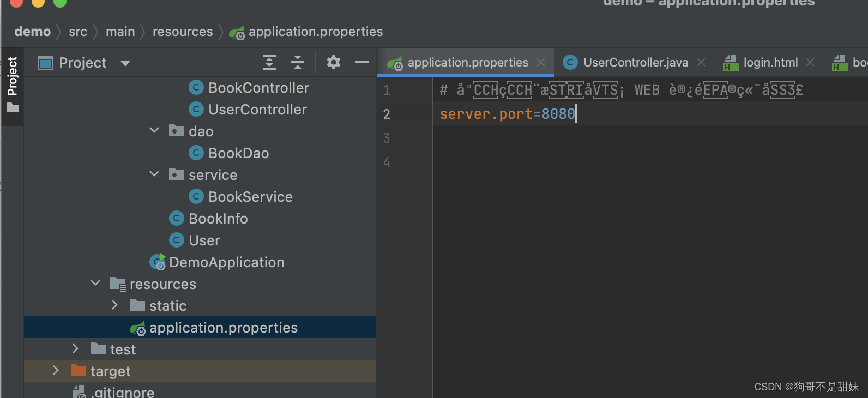Click the orange target folder icon
Image resolution: width=868 pixels, height=398 pixels.
coord(79,371)
